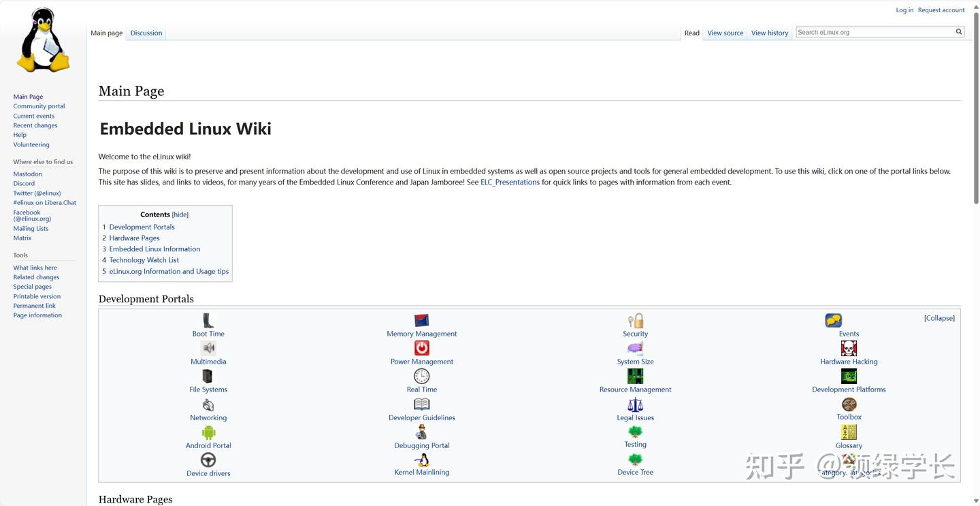Open the Mailing Lists sidebar link
The image size is (980, 506).
point(31,229)
